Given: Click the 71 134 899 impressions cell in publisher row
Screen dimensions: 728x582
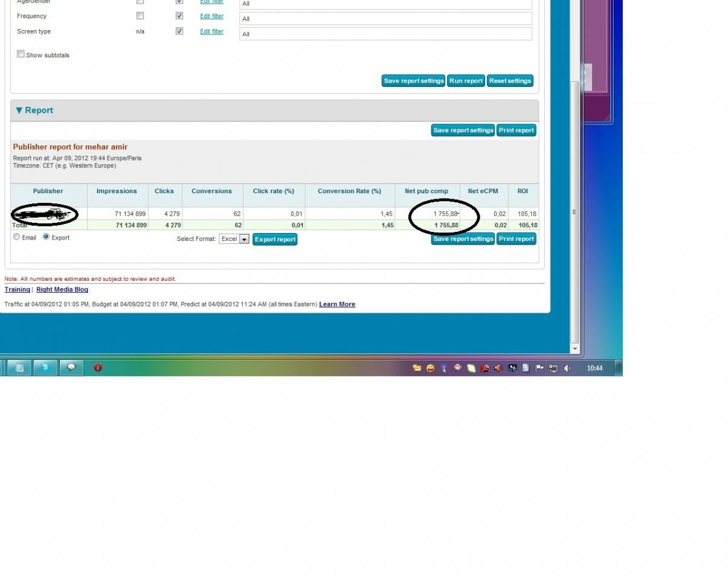Looking at the screenshot, I should click(x=130, y=214).
